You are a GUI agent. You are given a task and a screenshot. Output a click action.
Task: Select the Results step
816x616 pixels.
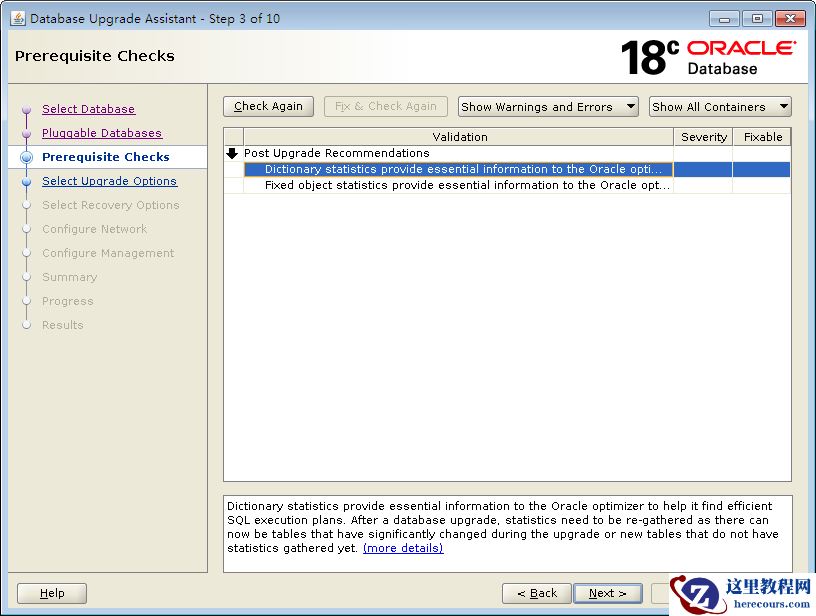coord(62,325)
